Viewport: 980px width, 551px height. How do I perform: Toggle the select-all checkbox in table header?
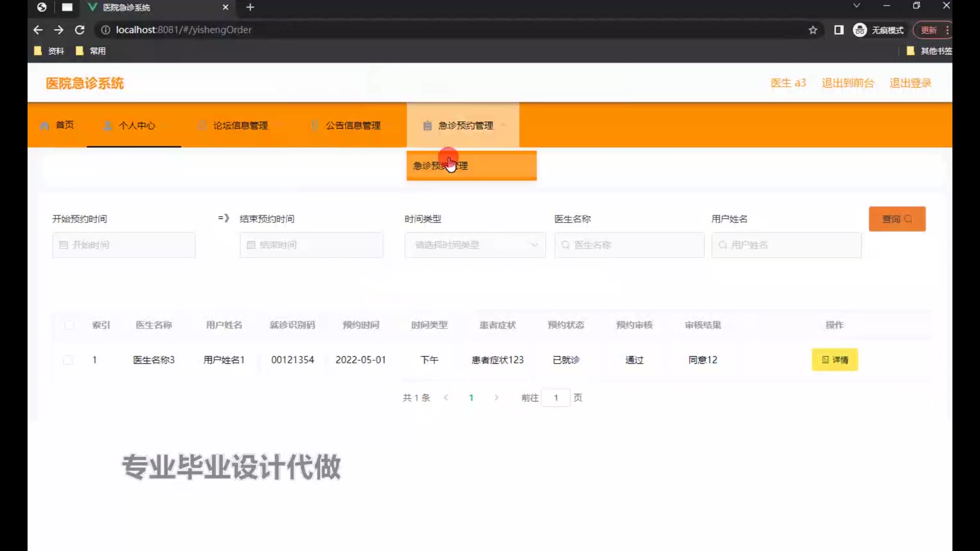(69, 325)
